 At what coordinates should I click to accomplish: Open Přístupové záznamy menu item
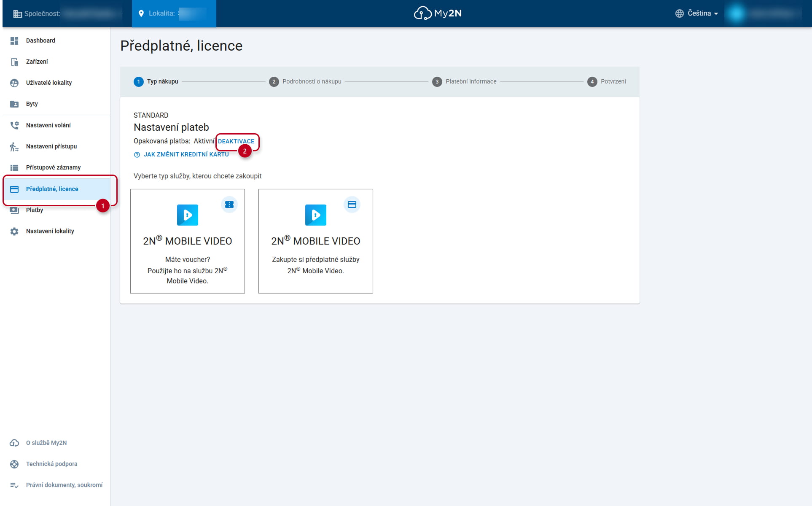click(56, 167)
